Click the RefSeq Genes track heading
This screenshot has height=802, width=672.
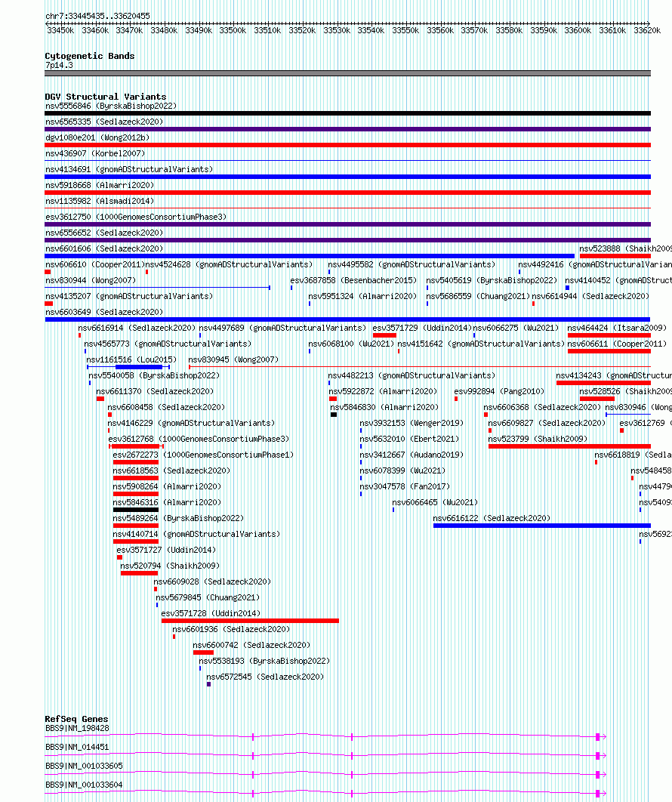pos(77,719)
